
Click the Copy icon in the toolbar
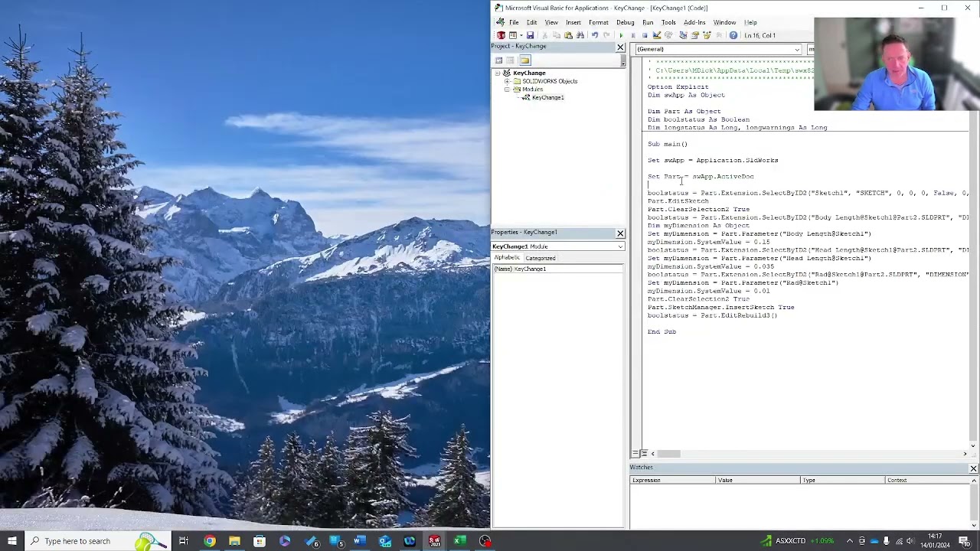coord(557,35)
